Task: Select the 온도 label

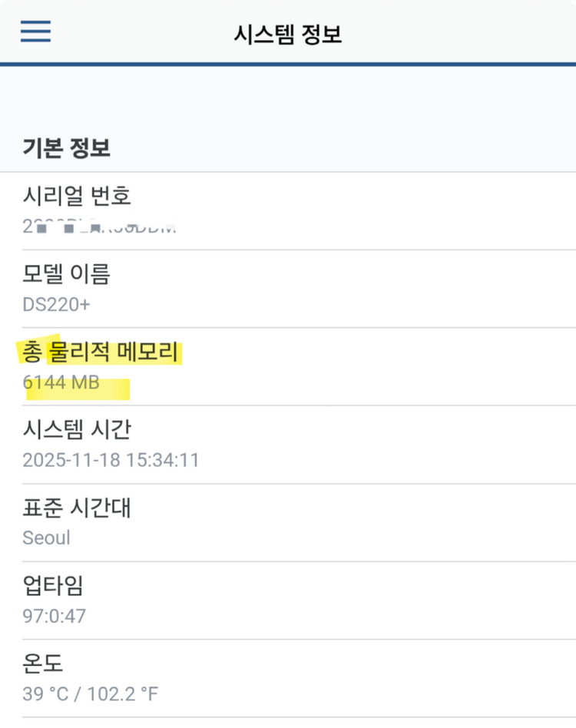Action: [42, 663]
